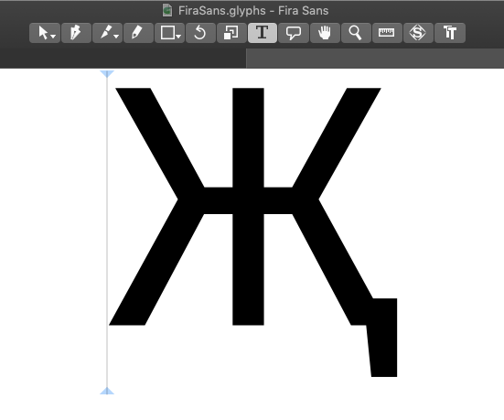Viewport: 504px width, 420px height.
Task: Select the Annotation speech bubble tool
Action: click(294, 33)
